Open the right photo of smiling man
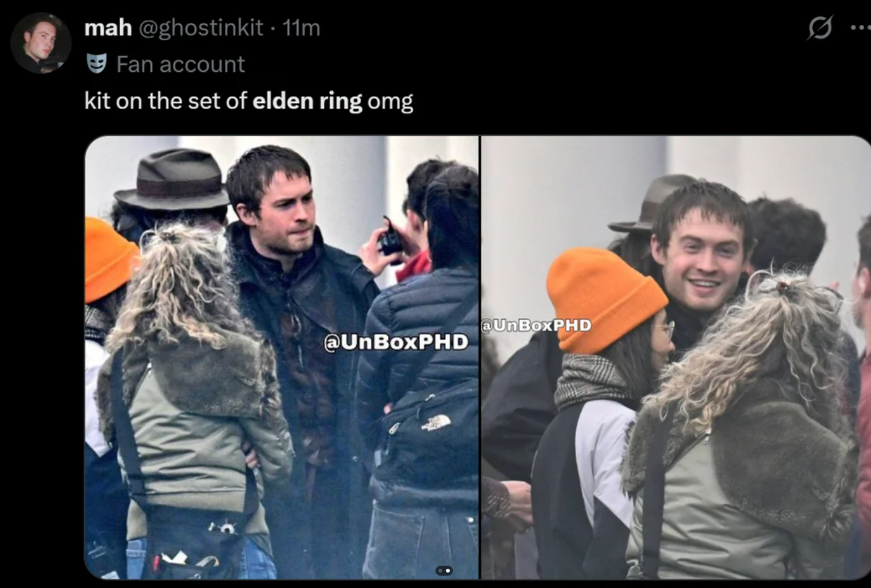871x588 pixels. 676,358
